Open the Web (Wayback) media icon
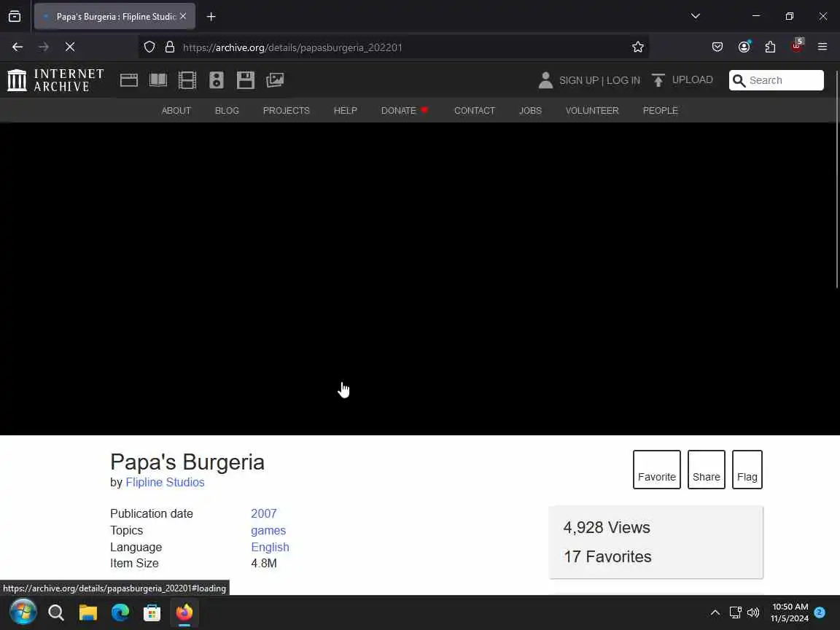The height and width of the screenshot is (630, 840). 128,80
